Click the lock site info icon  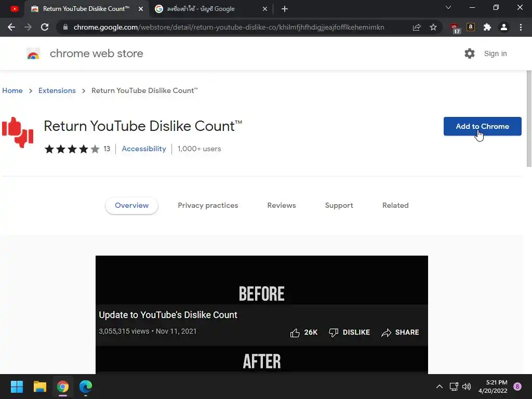point(65,27)
